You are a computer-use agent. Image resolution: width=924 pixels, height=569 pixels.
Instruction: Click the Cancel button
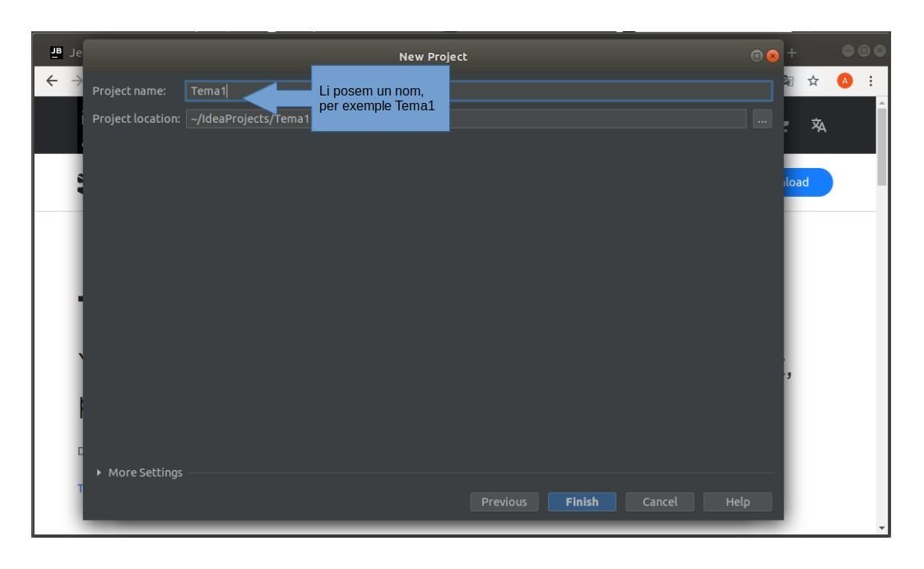[x=659, y=501]
